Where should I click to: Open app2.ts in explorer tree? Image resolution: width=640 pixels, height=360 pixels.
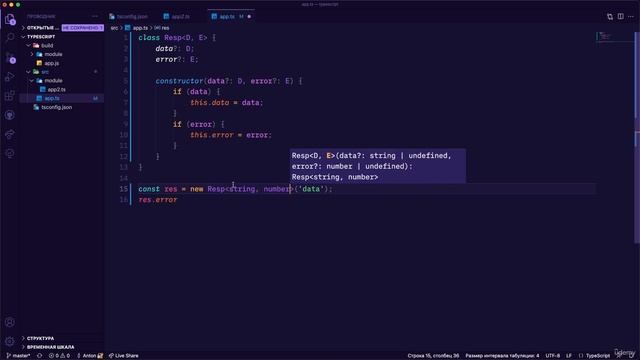point(61,89)
